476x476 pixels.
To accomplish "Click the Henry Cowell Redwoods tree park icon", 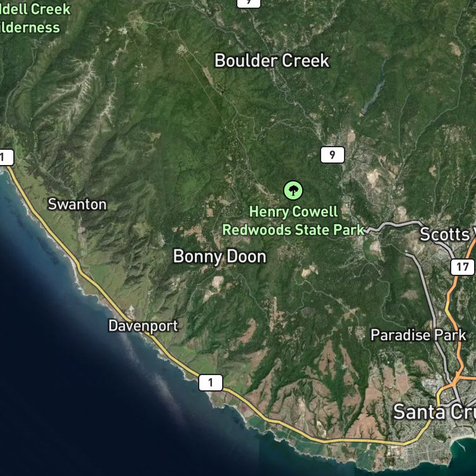I will 293,190.
